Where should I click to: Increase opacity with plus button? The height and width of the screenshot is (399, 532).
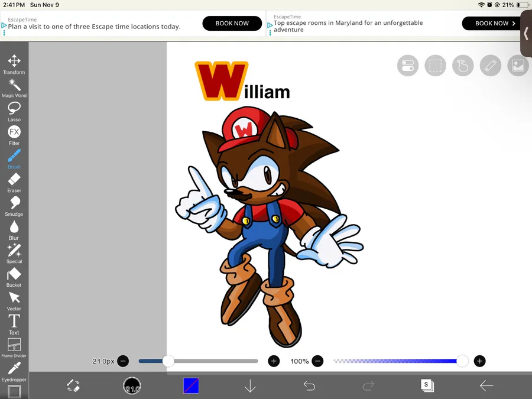click(479, 361)
